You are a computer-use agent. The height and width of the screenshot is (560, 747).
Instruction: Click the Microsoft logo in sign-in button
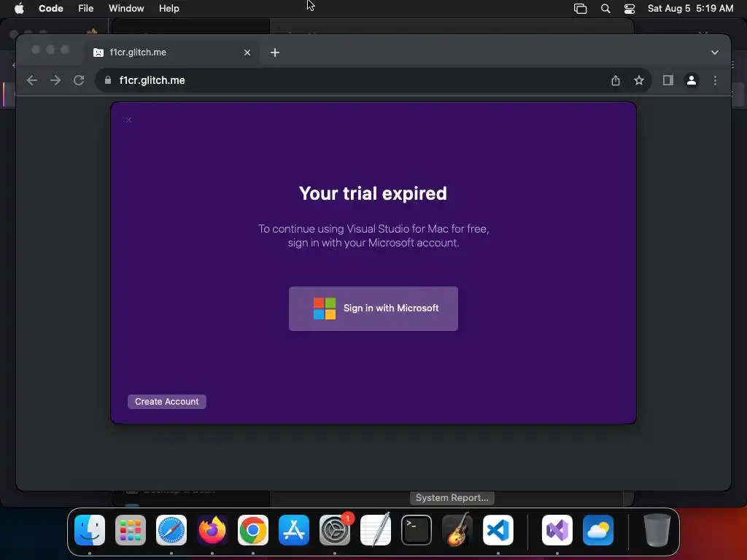click(325, 308)
